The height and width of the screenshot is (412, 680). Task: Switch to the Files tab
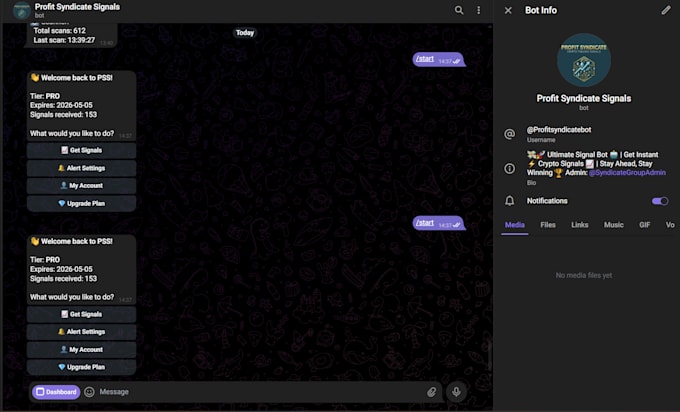tap(548, 225)
